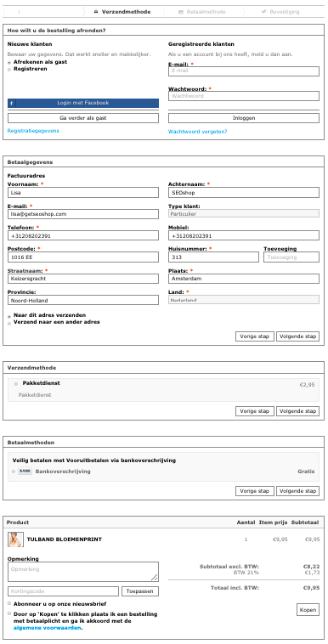This screenshot has height=644, width=328.
Task: Click the Inloggen button
Action: [244, 118]
